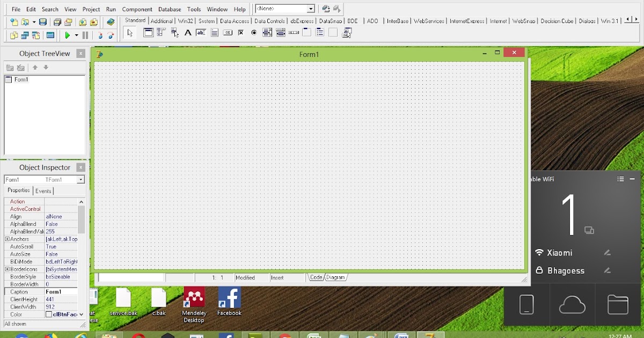644x338 pixels.
Task: Open the Component menu
Action: point(137,9)
